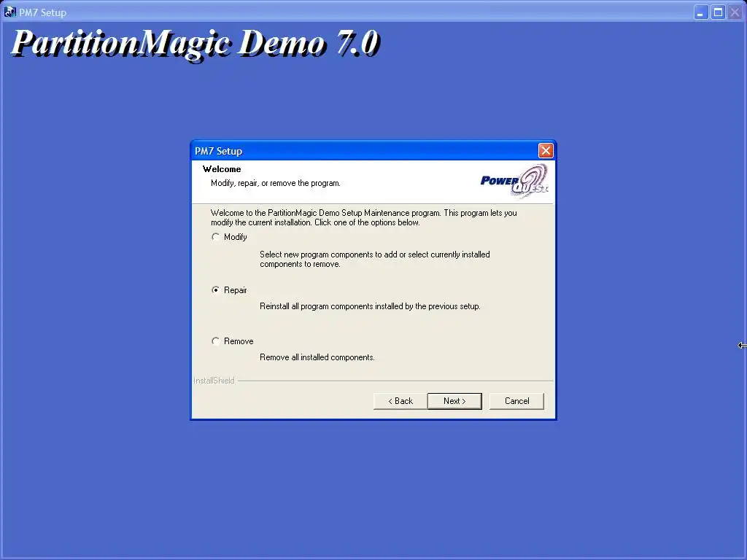The height and width of the screenshot is (560, 747).
Task: Click the PM7 Setup window title icon
Action: point(9,12)
